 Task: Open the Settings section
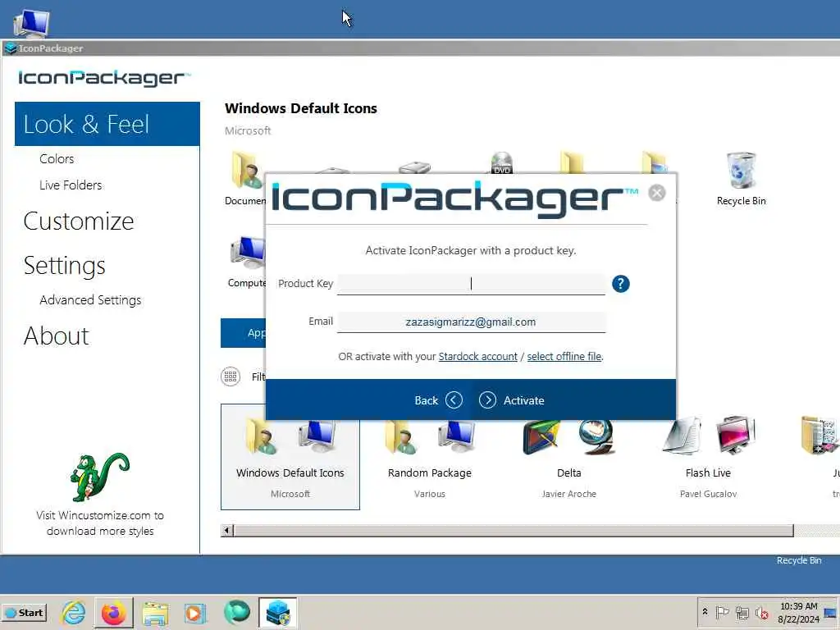(x=64, y=266)
